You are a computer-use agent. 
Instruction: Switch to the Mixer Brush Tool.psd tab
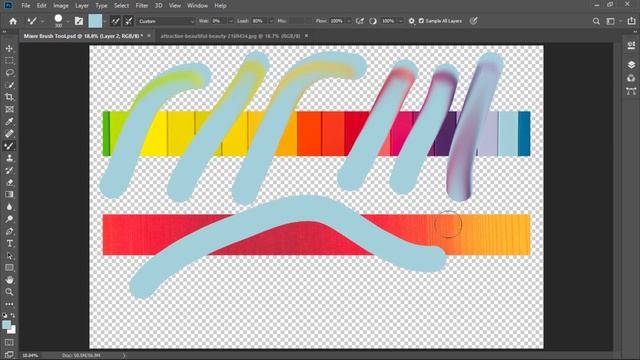(83, 36)
